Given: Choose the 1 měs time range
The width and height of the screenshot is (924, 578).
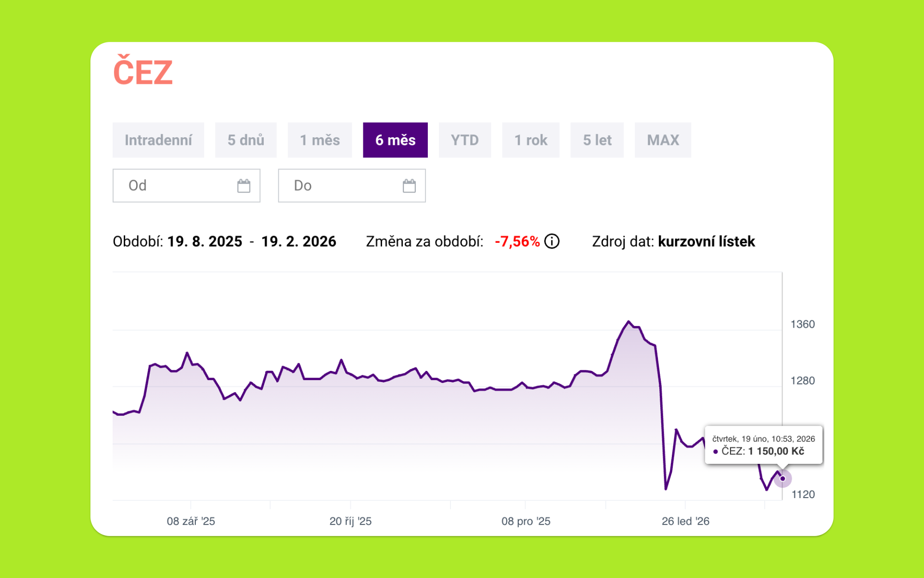Looking at the screenshot, I should 320,140.
